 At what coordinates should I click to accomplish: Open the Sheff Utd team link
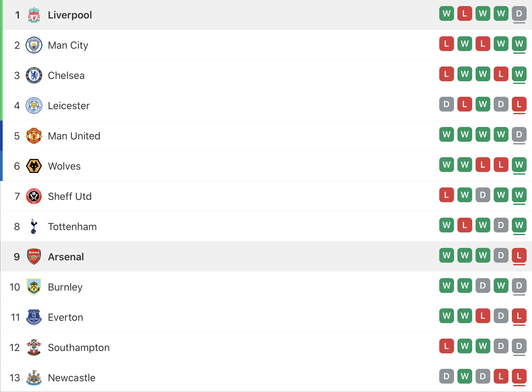(x=70, y=196)
